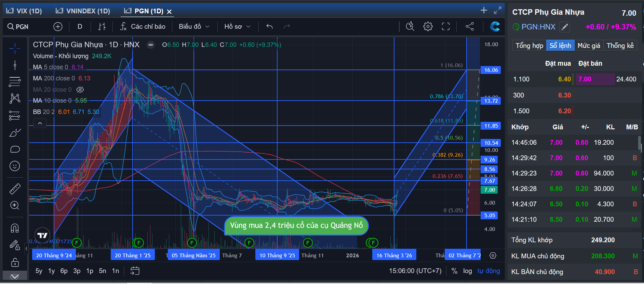Set chart range to 1p
The width and height of the screenshot is (644, 284).
pos(90,271)
